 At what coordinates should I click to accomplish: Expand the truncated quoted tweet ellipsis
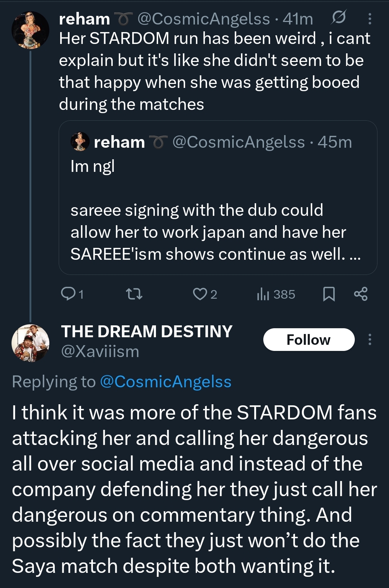355,254
